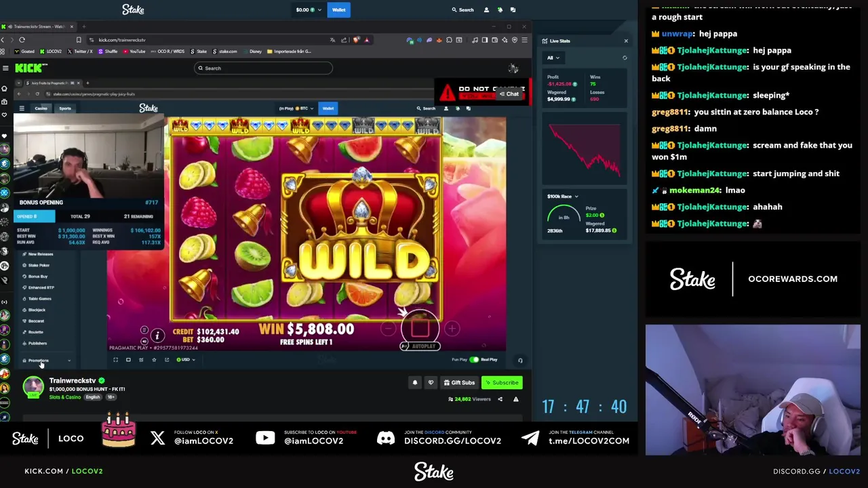The height and width of the screenshot is (488, 868).
Task: Enter fullscreen with the game fullscreen icon
Action: coord(115,360)
